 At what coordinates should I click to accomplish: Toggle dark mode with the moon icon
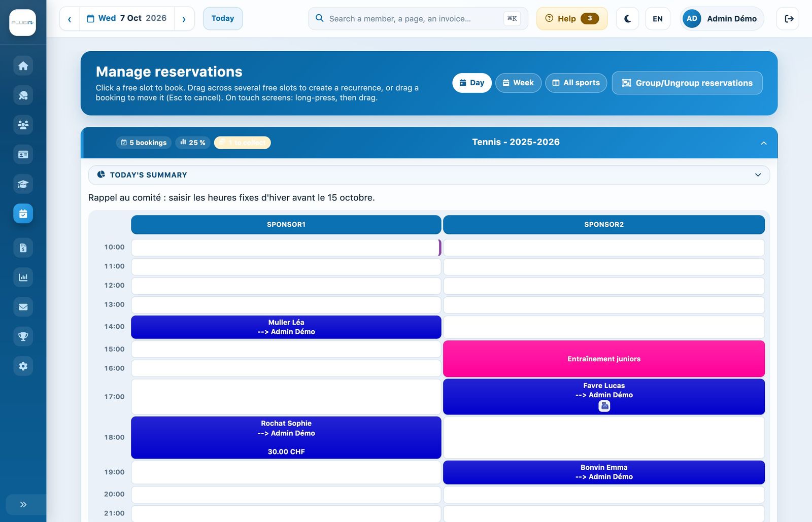click(x=627, y=19)
